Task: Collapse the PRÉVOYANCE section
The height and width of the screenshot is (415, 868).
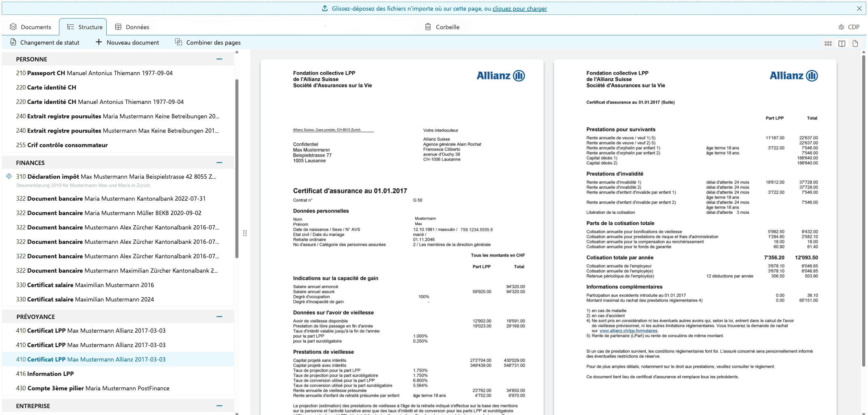Action: (220, 317)
